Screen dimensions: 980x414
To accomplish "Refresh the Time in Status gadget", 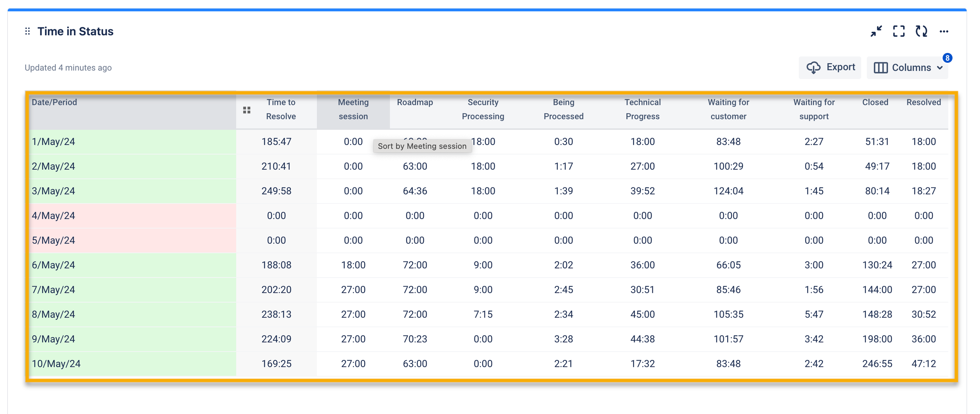I will coord(921,31).
